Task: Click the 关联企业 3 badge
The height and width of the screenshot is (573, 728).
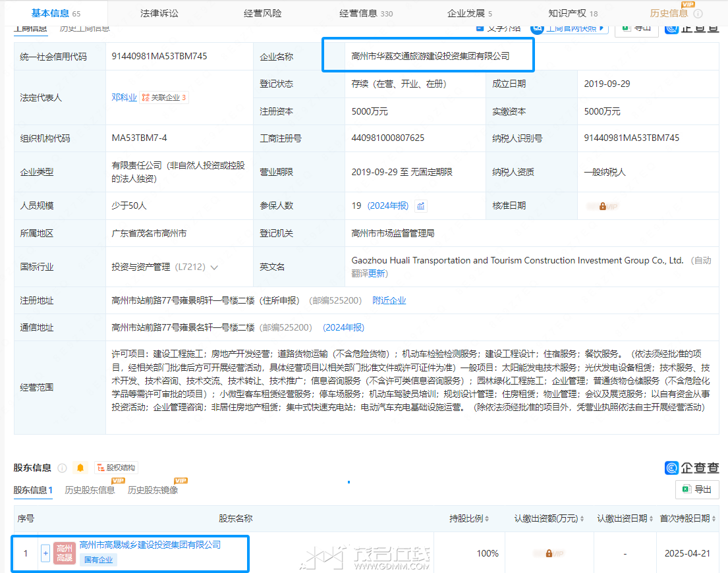Action: (164, 97)
